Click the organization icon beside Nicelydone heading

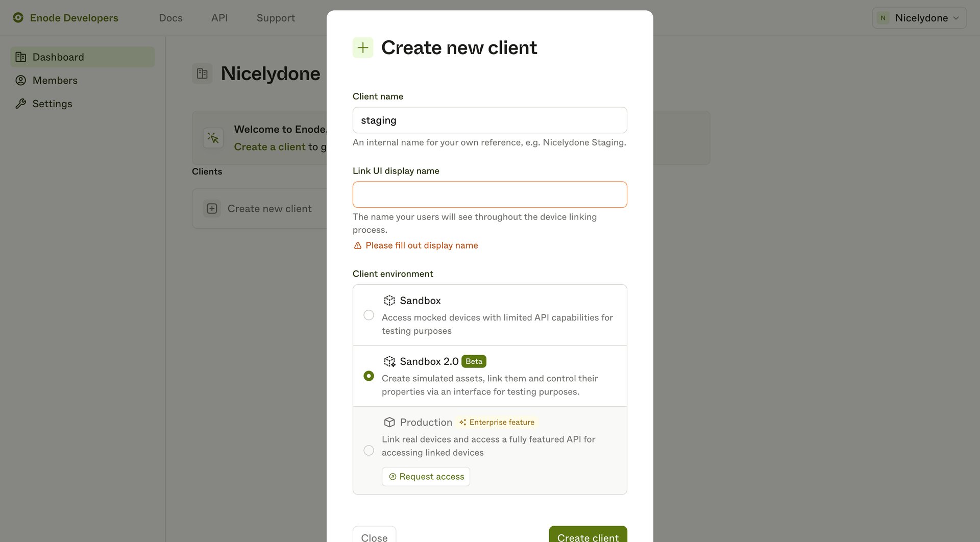point(202,73)
